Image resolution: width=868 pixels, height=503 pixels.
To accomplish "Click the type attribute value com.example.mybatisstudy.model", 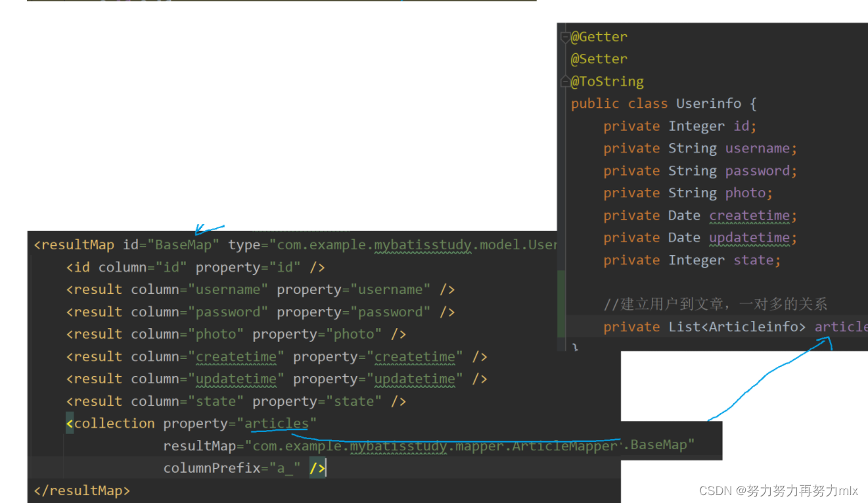I will coord(417,245).
